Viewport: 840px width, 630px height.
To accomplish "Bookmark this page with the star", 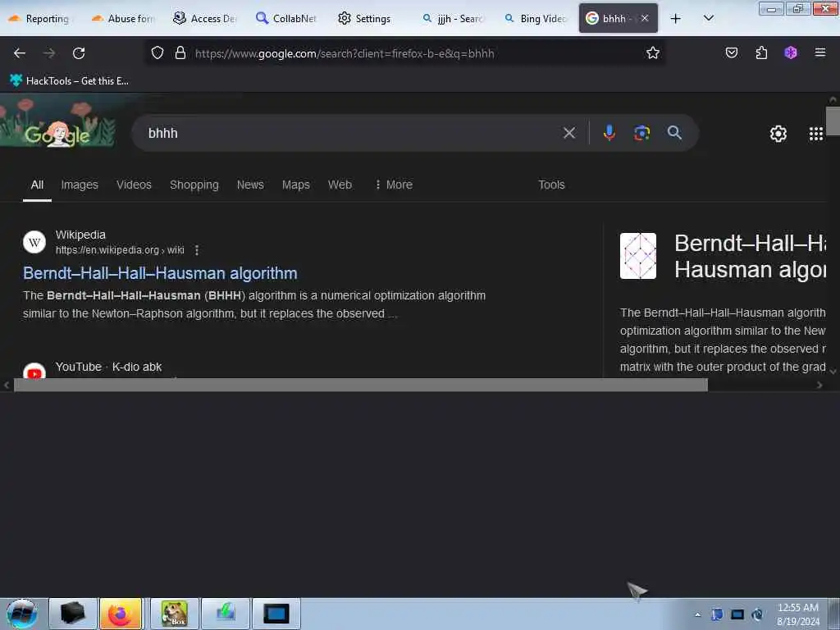I will [652, 53].
